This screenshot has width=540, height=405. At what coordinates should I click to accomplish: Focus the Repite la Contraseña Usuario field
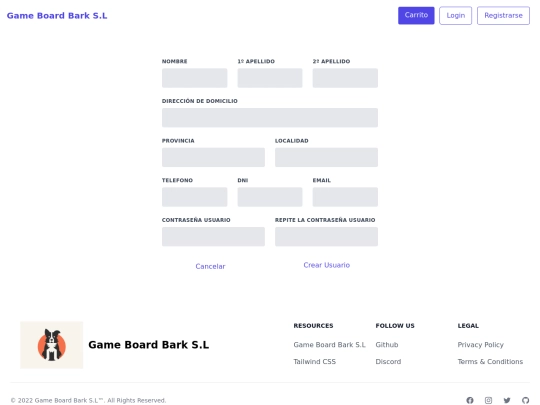(x=326, y=237)
